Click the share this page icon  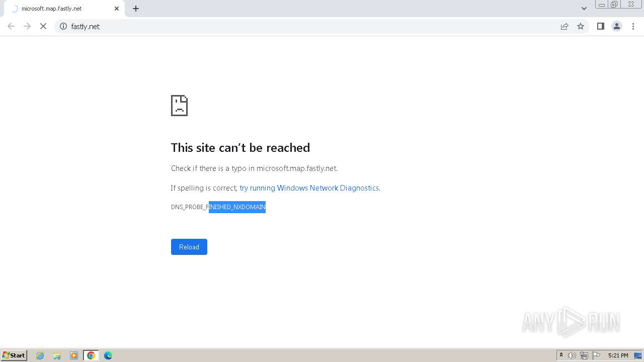coord(565,26)
